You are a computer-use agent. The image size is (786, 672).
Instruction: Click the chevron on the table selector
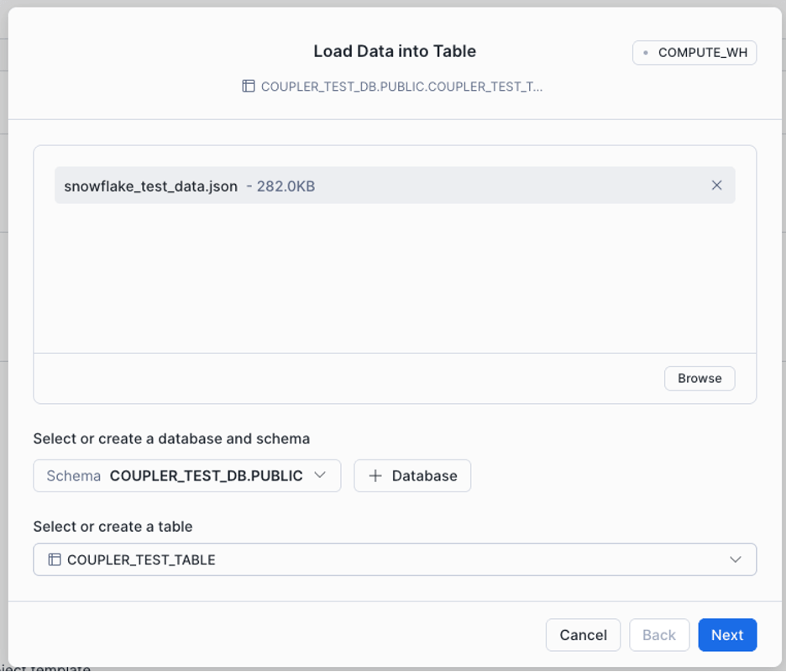734,559
